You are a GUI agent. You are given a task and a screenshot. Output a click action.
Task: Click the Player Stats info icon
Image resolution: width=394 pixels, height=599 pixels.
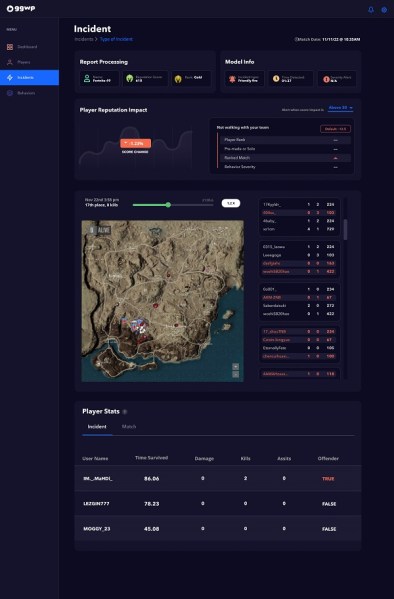point(125,412)
